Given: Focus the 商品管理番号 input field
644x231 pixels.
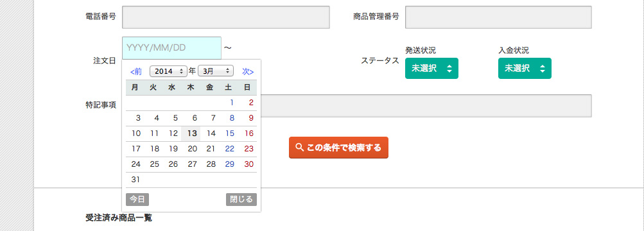Looking at the screenshot, I should pos(498,17).
